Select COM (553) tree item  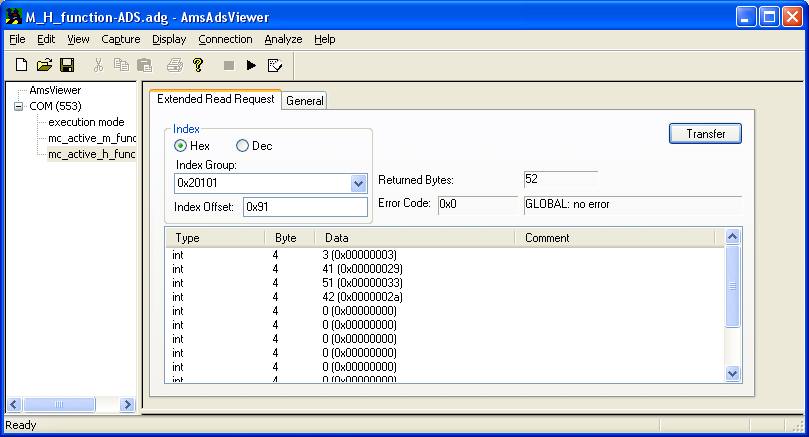coord(55,106)
